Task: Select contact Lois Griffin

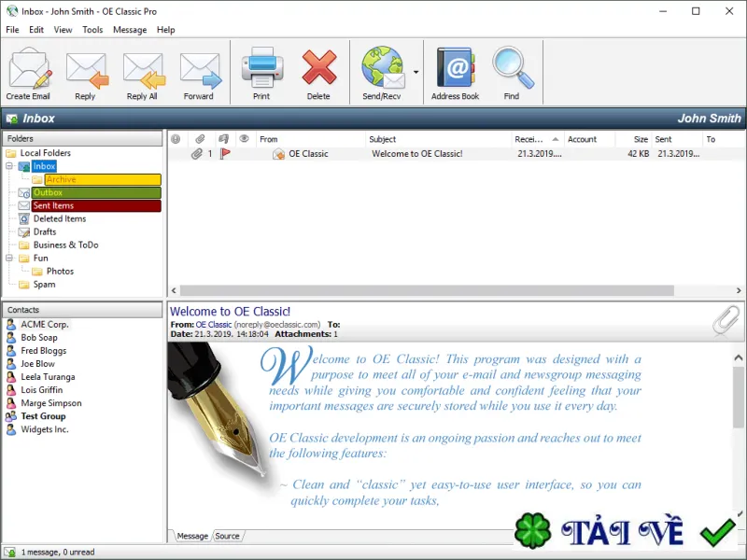Action: [41, 390]
